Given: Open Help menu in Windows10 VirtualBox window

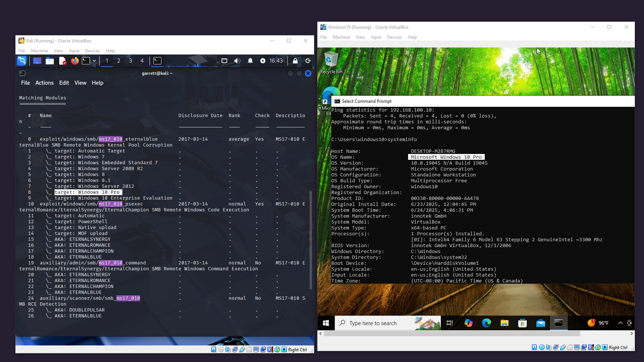Looking at the screenshot, I should click(x=412, y=37).
